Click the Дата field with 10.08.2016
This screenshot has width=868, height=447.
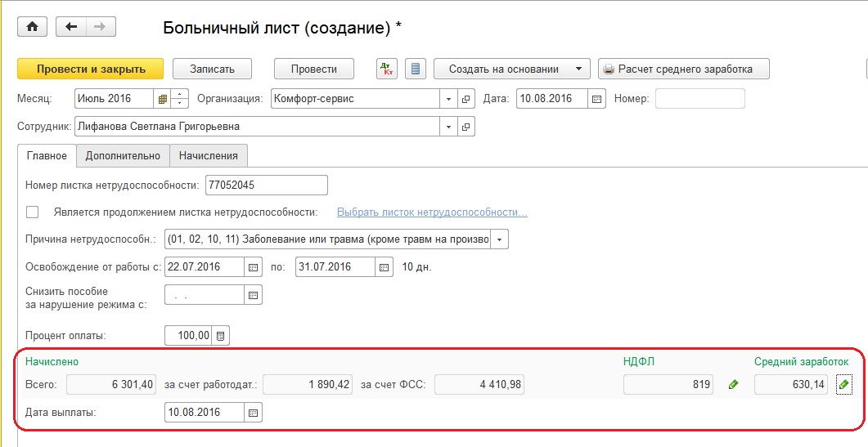[x=552, y=99]
